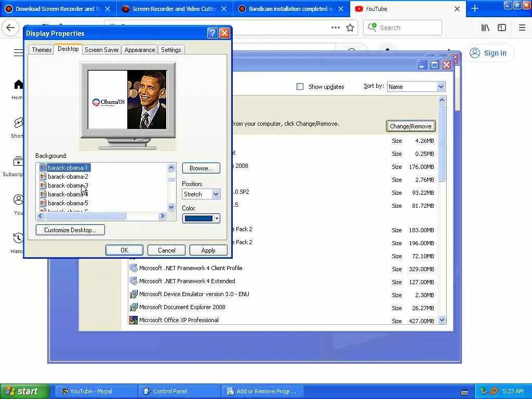
Task: Bookmark page with the star icon
Action: coord(350,28)
